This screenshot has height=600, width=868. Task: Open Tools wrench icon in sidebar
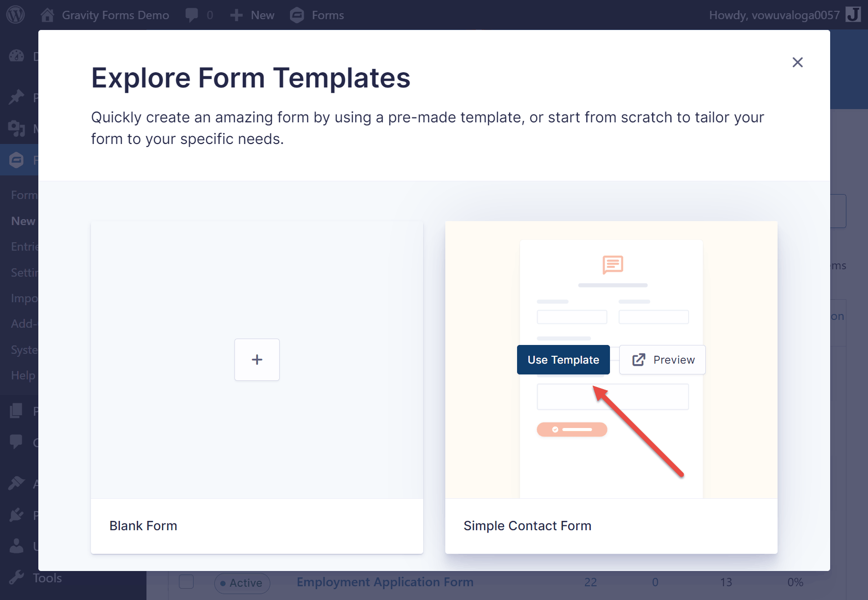(16, 577)
